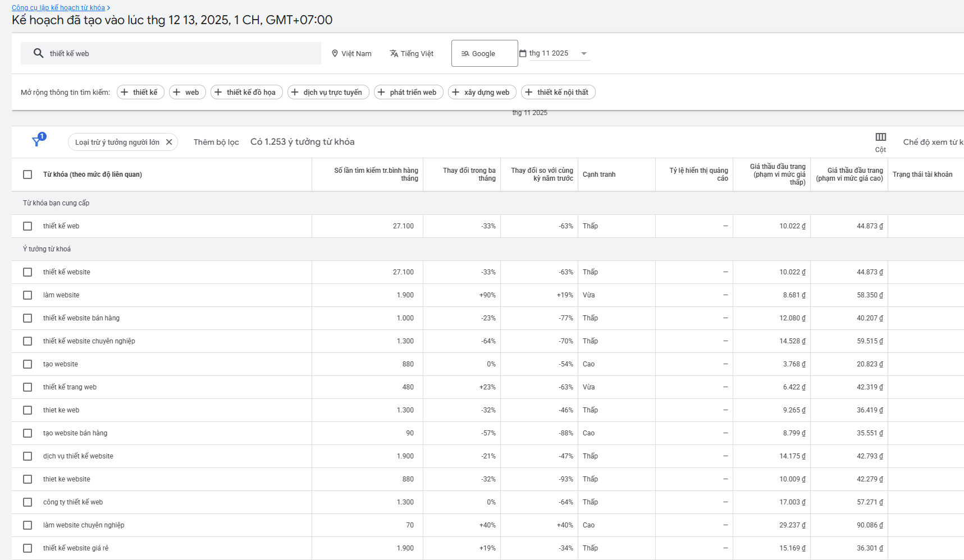Remove filter via X on Loại trừ chip
The image size is (964, 560).
coord(170,142)
